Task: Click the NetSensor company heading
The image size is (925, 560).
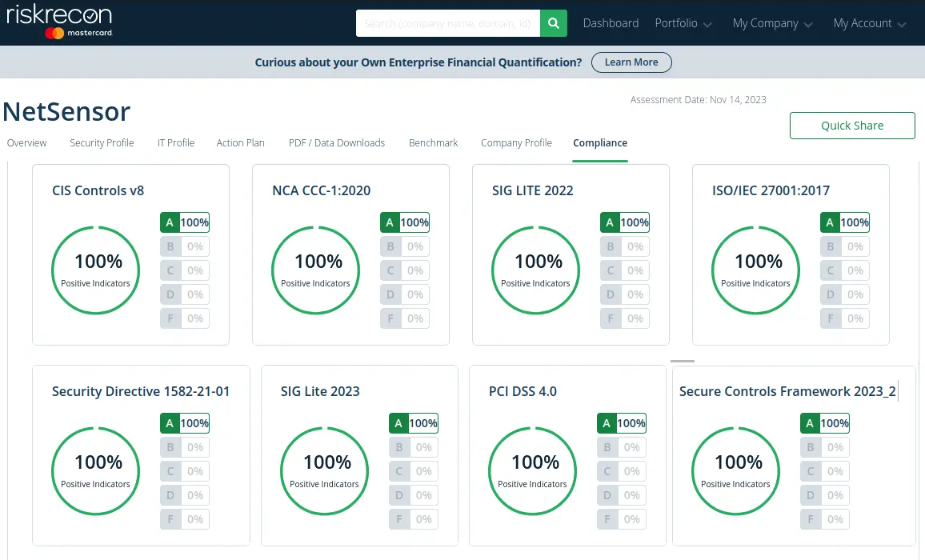Action: pos(66,111)
